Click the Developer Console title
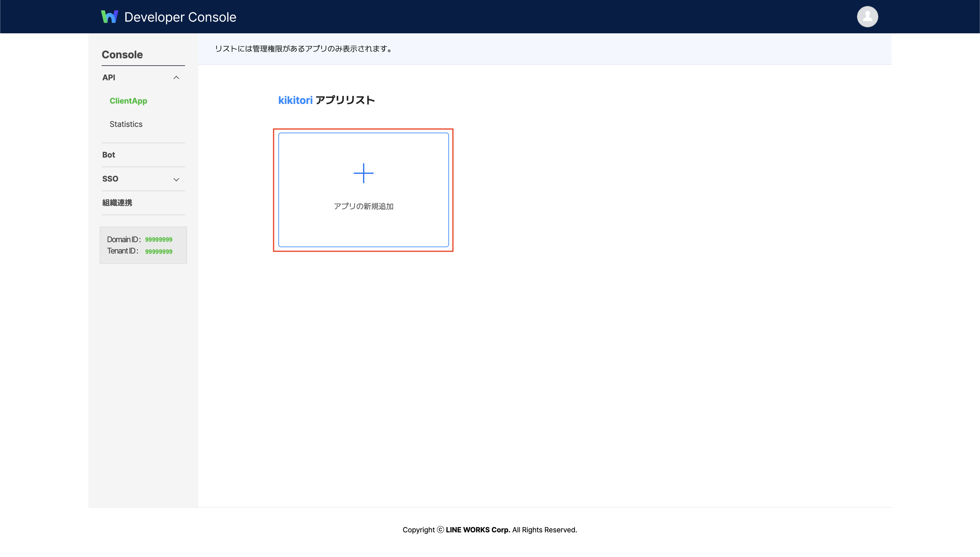The height and width of the screenshot is (557, 980). (180, 17)
